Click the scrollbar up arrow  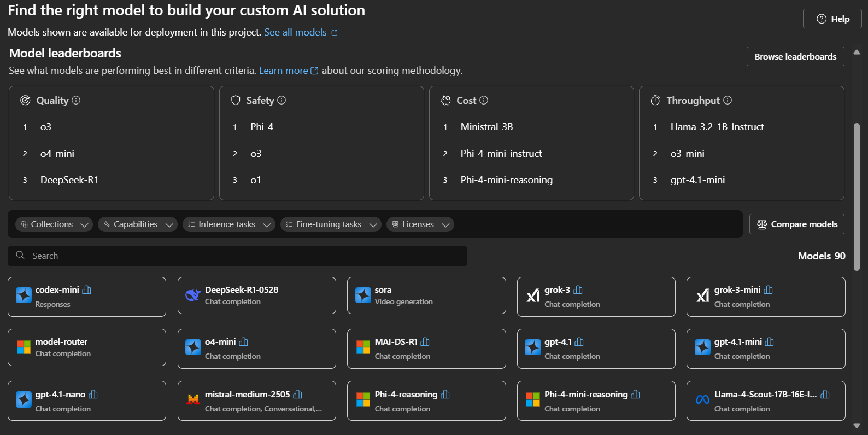click(x=857, y=53)
